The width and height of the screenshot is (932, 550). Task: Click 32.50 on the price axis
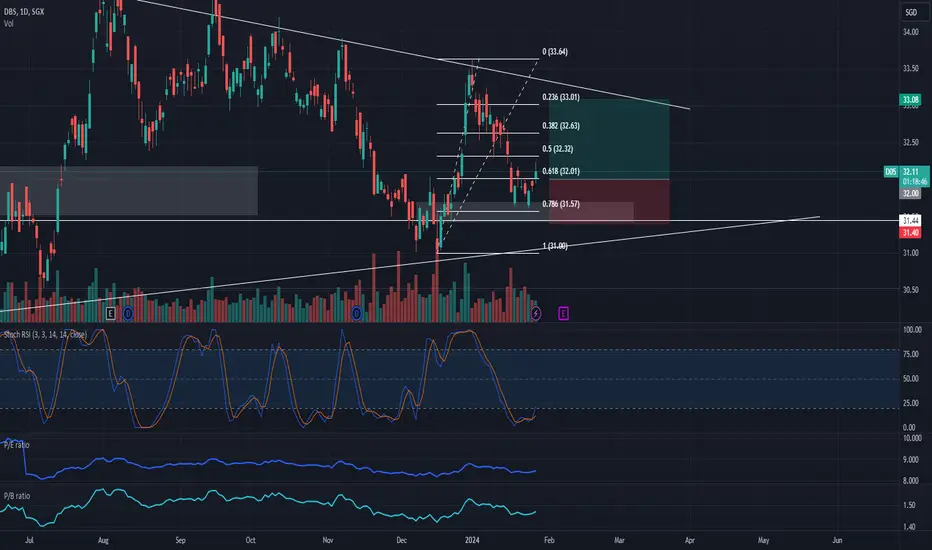(x=911, y=143)
